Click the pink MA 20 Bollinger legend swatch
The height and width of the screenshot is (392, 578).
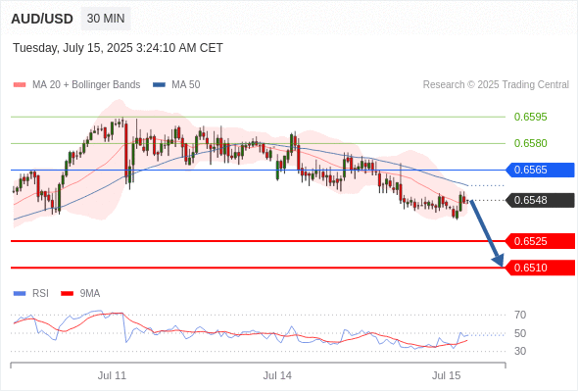(20, 85)
